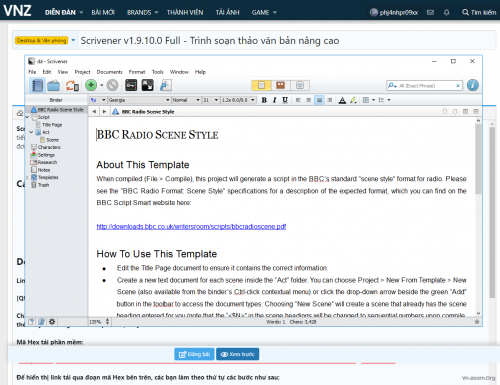Toggle the Binder panel icon in toolbar
Image resolution: width=500 pixels, height=385 pixels.
pyautogui.click(x=37, y=85)
